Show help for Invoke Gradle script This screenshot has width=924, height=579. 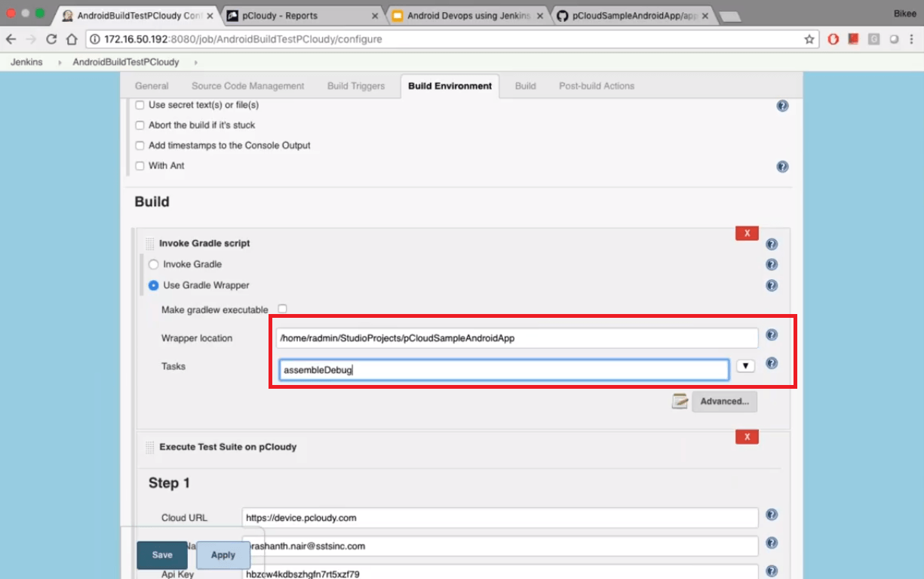point(772,244)
